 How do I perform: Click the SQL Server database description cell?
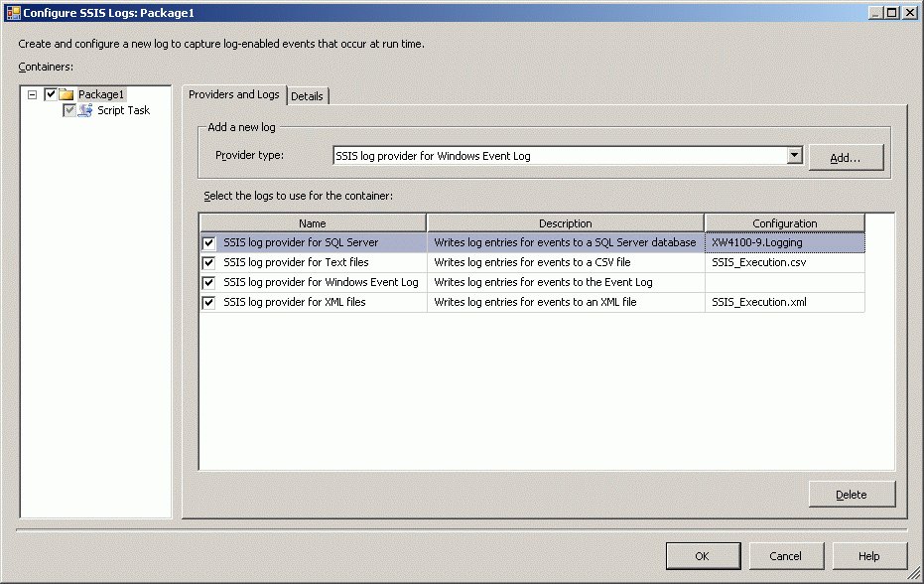pos(565,242)
